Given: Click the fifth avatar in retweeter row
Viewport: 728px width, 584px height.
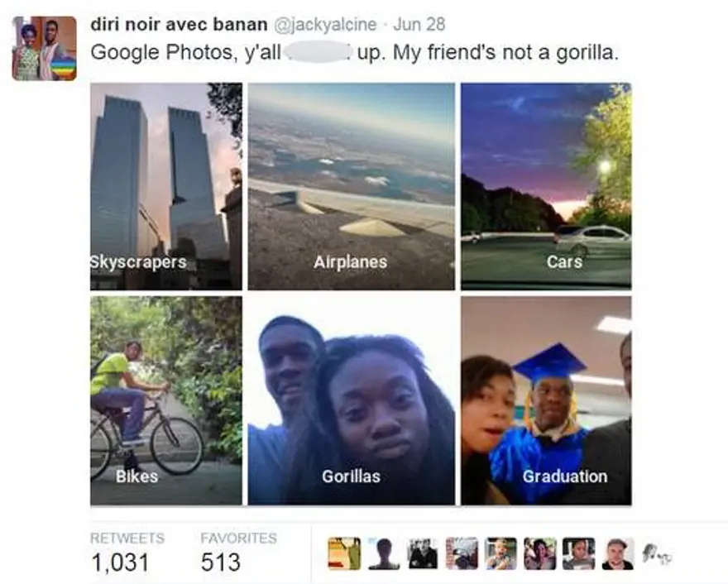Looking at the screenshot, I should pos(500,553).
